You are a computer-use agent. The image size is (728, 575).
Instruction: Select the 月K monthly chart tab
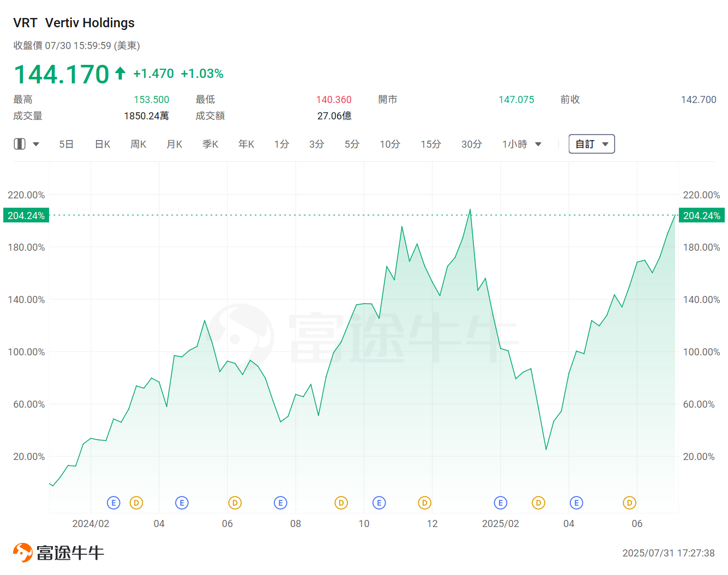175,144
